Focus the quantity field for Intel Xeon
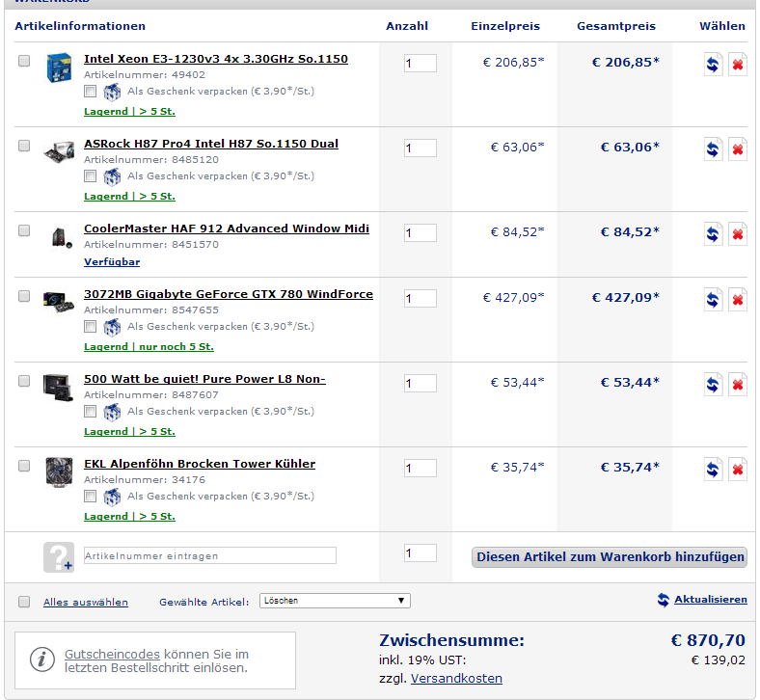Screen dimensions: 760x700 421,63
